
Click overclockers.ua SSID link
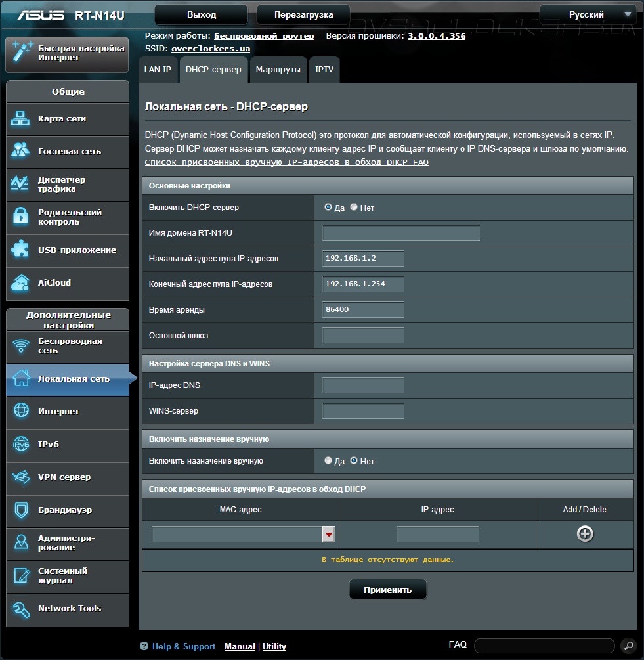point(211,49)
